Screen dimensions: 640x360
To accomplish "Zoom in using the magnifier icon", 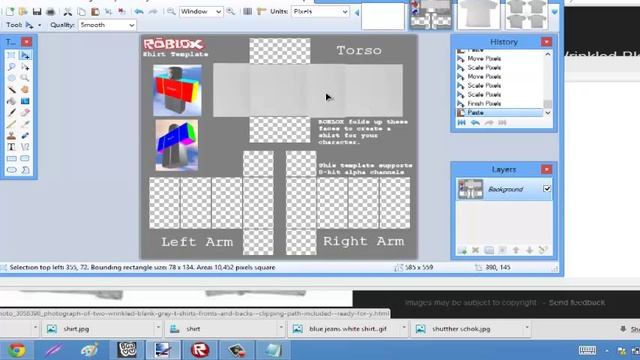I will pyautogui.click(x=231, y=11).
